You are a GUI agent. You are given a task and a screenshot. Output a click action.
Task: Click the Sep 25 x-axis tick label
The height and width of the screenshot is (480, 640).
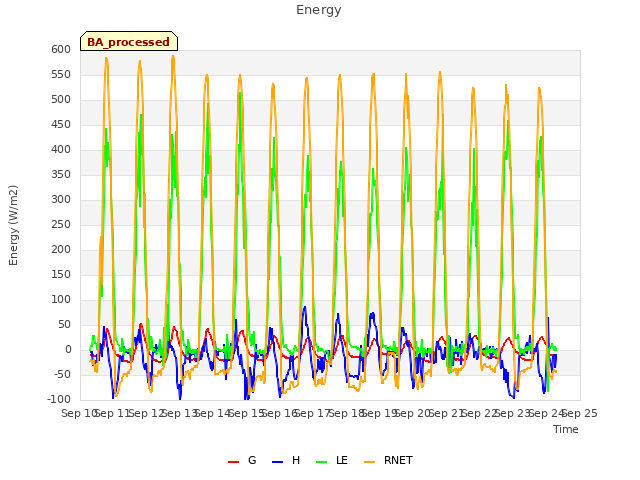(580, 413)
